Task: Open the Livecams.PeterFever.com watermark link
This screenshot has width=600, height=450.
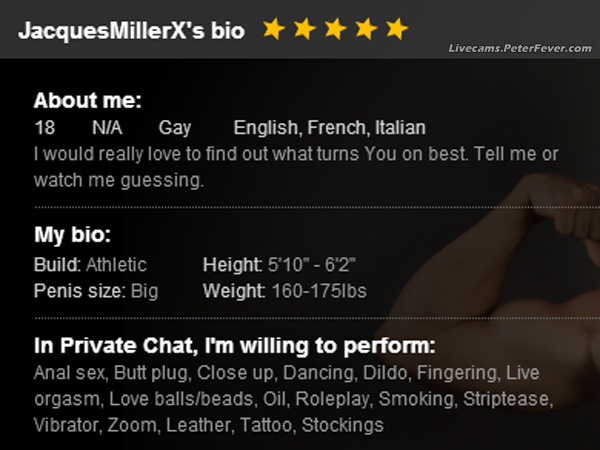Action: [521, 48]
